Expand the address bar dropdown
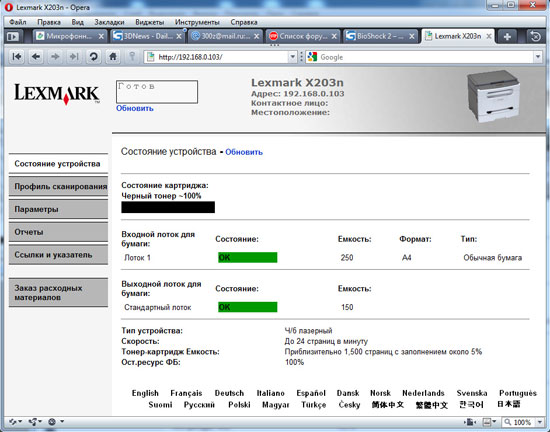550x432 pixels. point(292,57)
